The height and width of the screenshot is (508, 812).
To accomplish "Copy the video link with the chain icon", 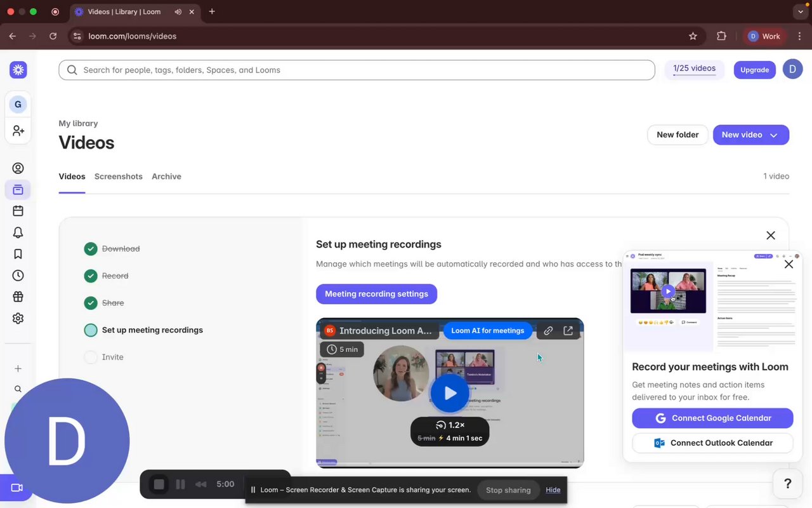I will pos(548,330).
